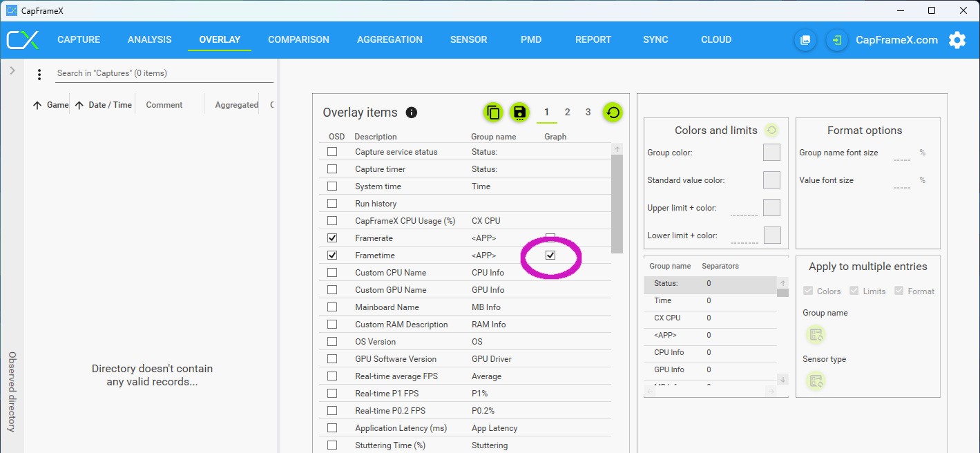
Task: Click the screenshot image icon in header
Action: pos(805,40)
